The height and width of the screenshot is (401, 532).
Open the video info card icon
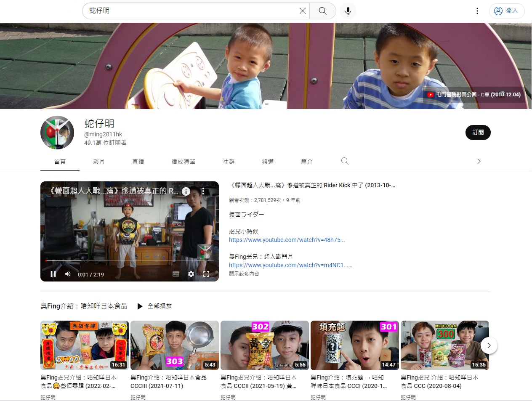[186, 191]
